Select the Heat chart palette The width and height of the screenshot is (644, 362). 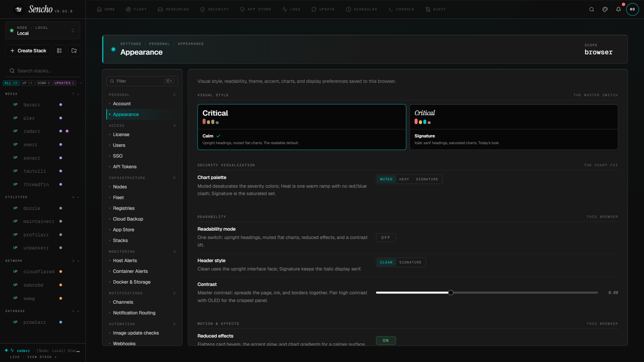tap(404, 179)
